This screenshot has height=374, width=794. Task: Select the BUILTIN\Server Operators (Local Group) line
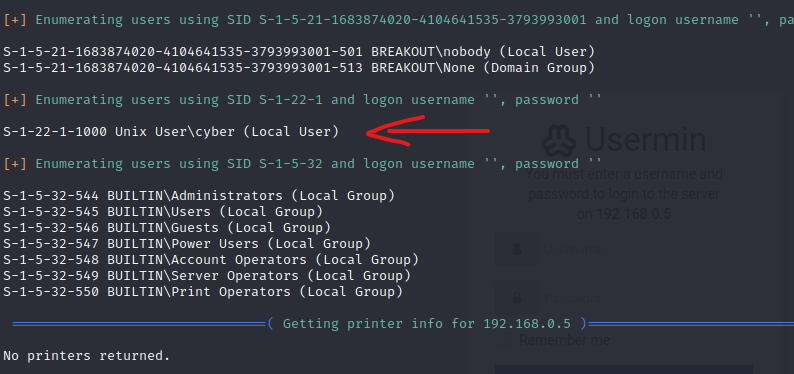click(207, 276)
